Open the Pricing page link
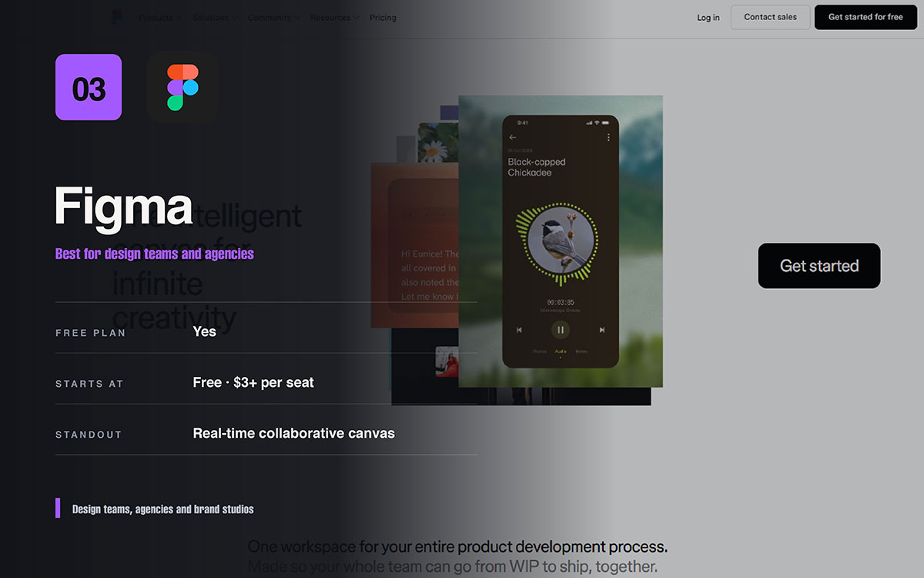The image size is (924, 578). (383, 17)
